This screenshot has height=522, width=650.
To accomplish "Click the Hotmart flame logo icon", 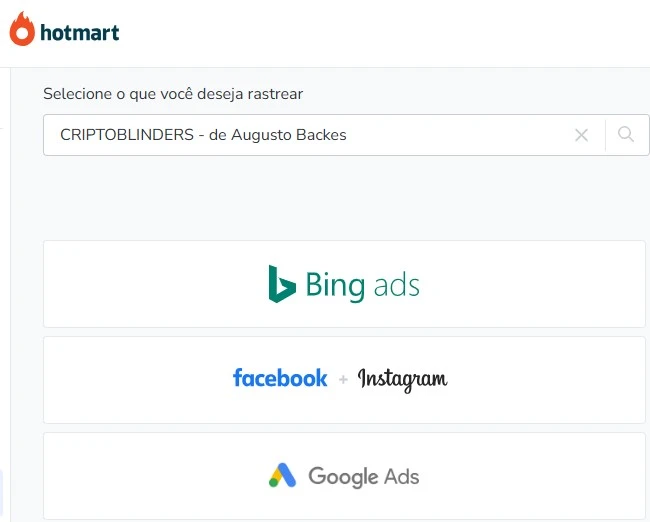I will point(22,31).
